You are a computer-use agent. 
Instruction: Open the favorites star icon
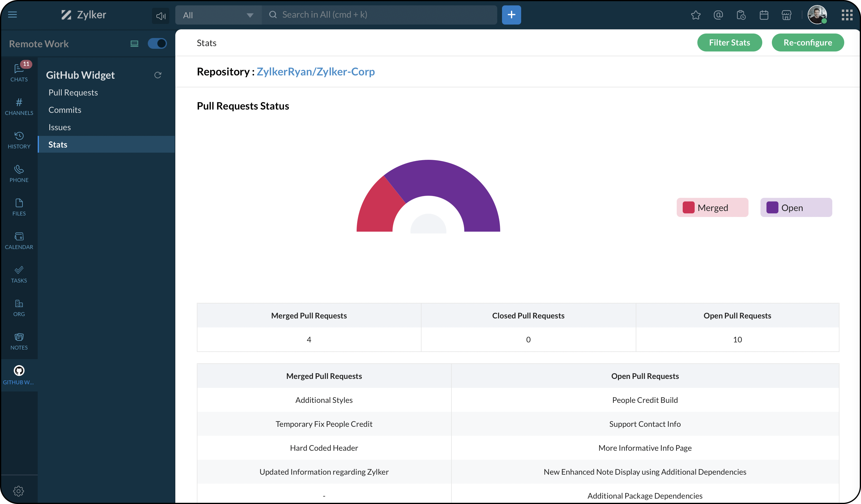[696, 15]
